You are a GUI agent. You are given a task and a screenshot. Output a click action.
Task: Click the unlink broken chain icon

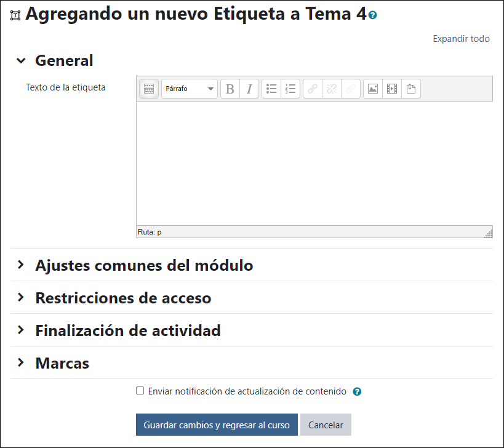[332, 89]
